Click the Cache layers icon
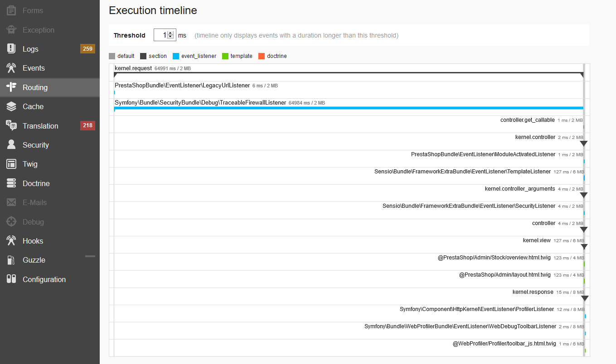The height and width of the screenshot is (364, 616). tap(11, 106)
